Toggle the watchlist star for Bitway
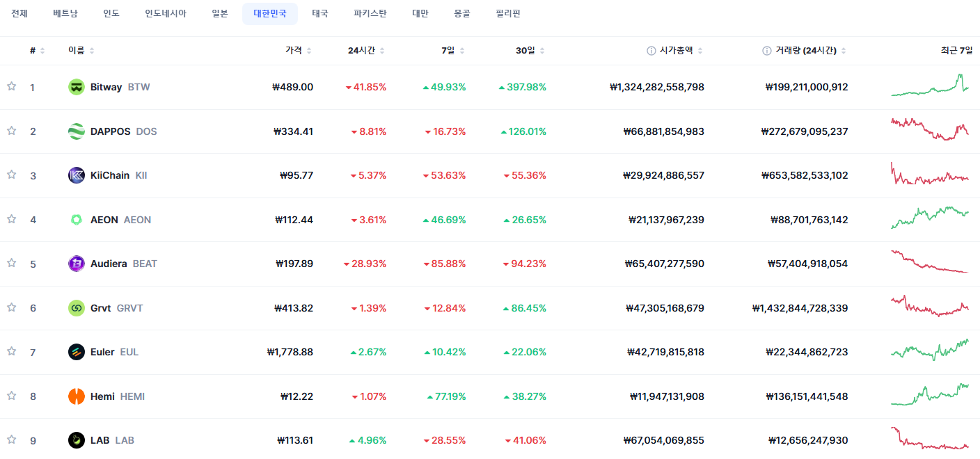 11,86
